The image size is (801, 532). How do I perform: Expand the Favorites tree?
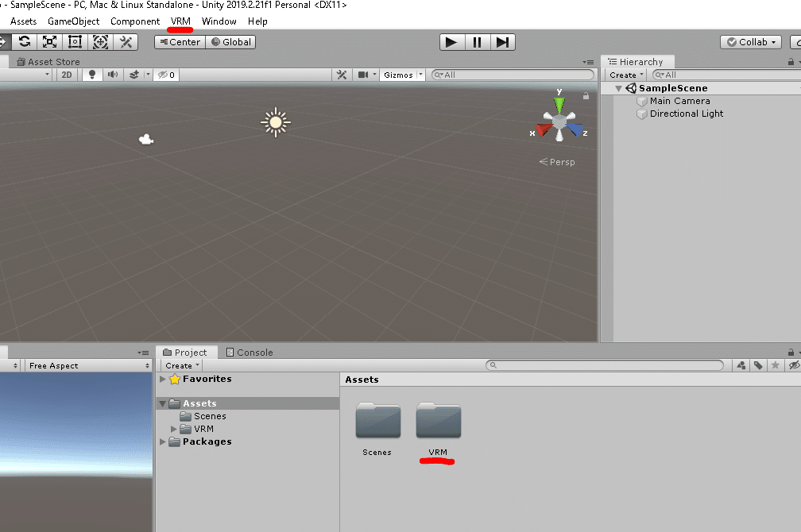click(x=162, y=379)
